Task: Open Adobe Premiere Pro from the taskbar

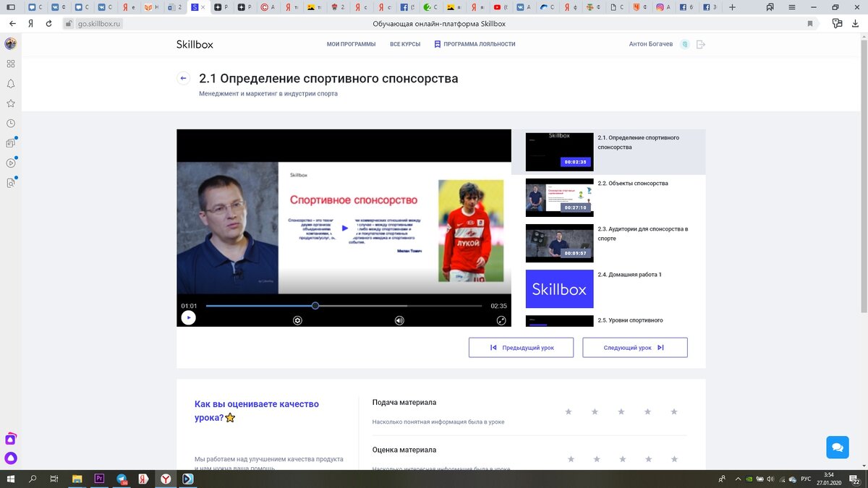Action: point(99,479)
